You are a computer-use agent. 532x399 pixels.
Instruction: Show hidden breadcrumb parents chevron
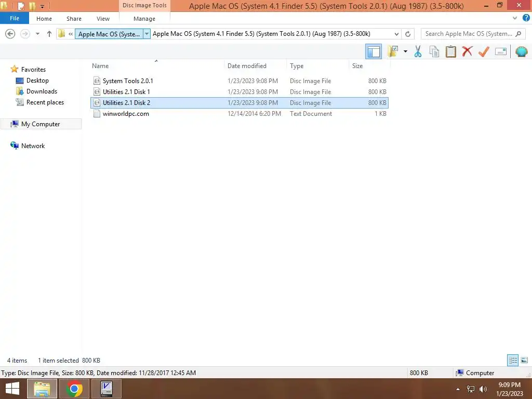(x=71, y=34)
